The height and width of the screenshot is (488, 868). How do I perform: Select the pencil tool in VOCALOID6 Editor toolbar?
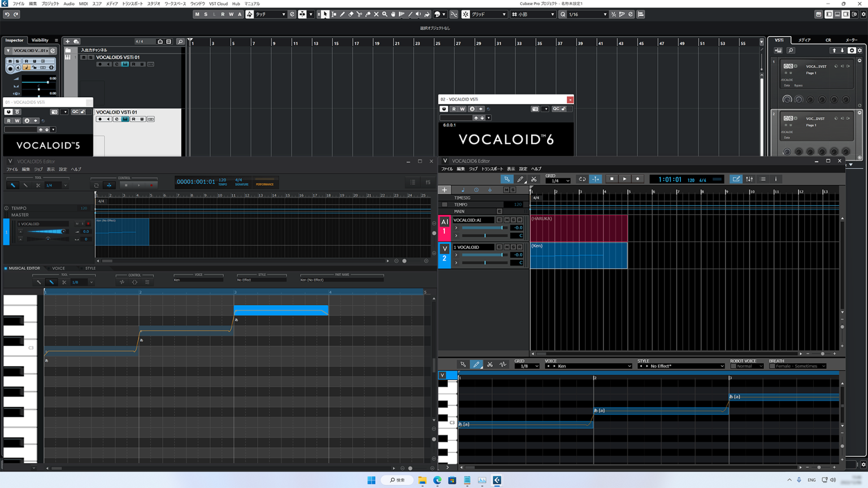click(520, 178)
